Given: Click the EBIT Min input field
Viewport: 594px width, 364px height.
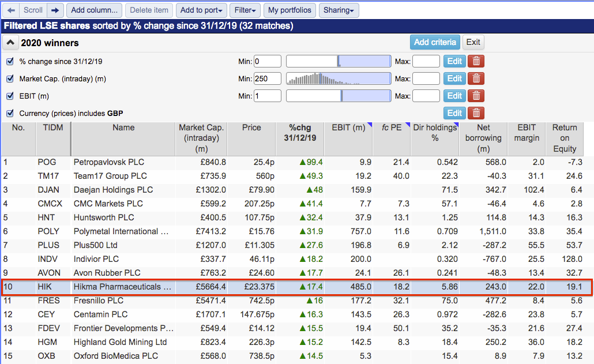Looking at the screenshot, I should tap(268, 96).
